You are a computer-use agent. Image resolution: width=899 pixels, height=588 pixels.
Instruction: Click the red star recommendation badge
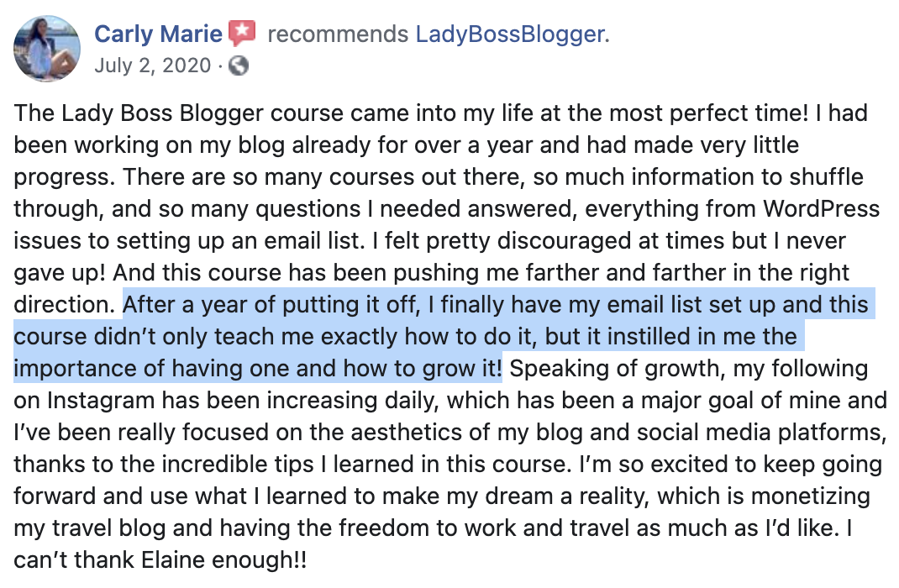(242, 34)
